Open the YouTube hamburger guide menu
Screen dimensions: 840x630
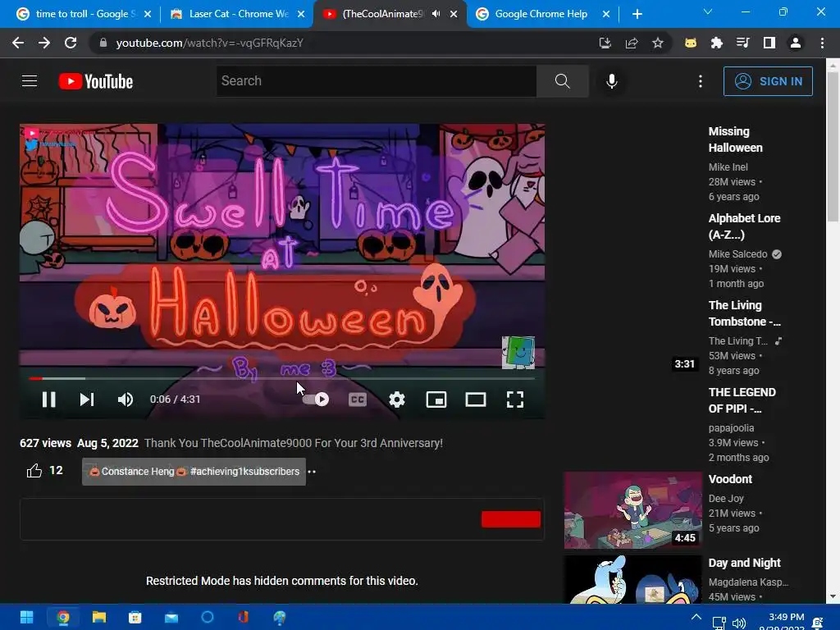coord(30,81)
